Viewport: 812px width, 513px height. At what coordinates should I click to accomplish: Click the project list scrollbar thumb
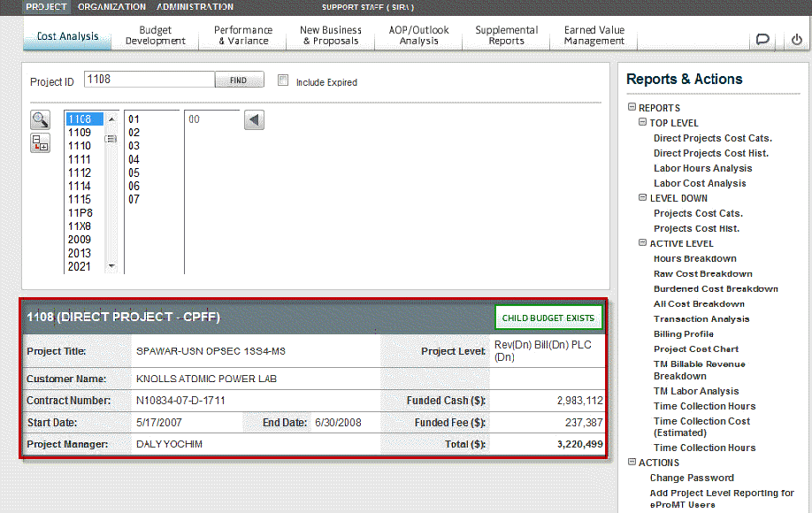111,139
